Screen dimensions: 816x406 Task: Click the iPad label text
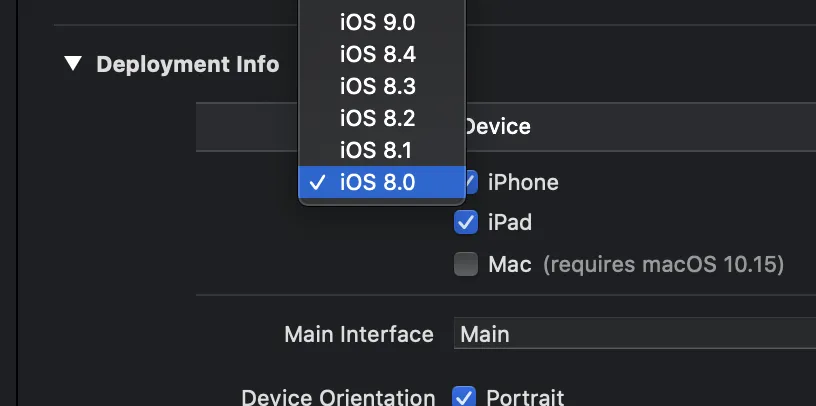510,222
